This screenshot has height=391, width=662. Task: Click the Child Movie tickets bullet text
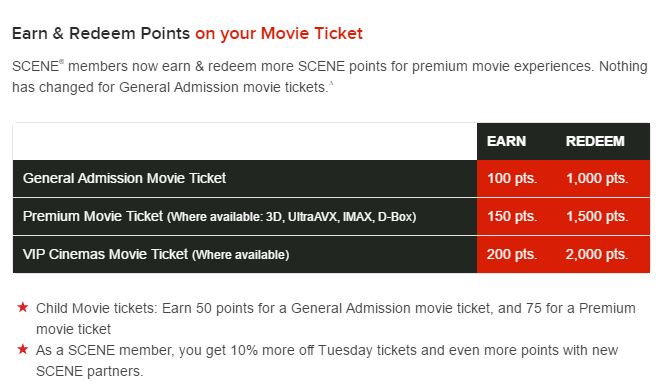click(336, 318)
